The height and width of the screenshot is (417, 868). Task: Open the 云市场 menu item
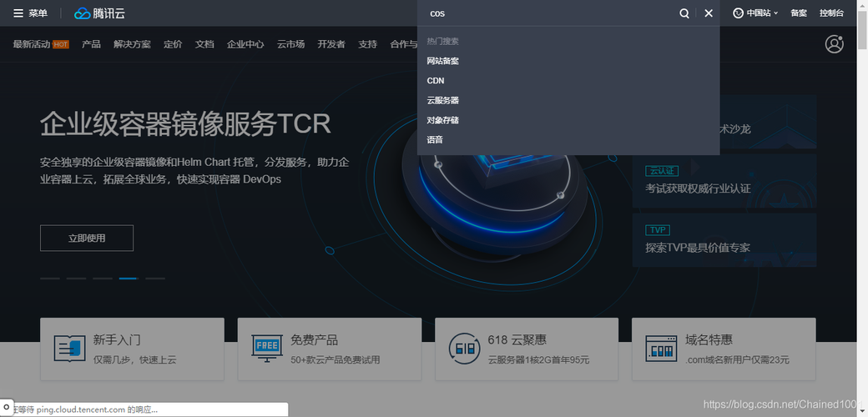point(290,44)
